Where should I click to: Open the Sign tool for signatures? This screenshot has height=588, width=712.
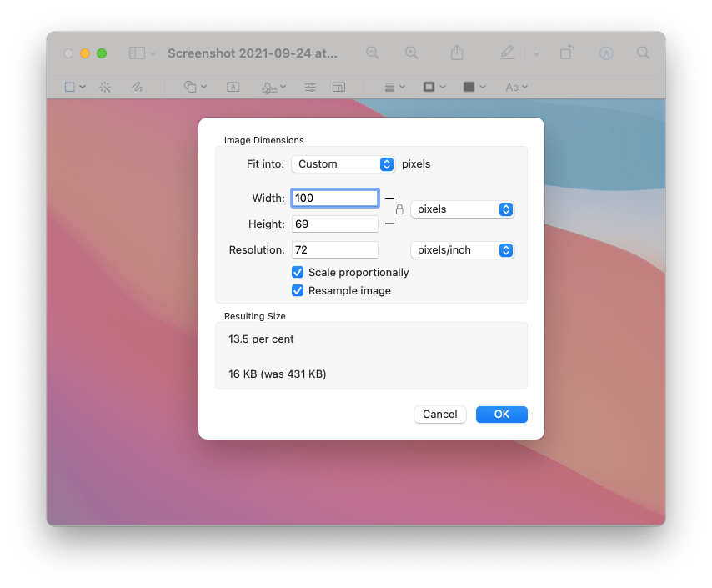[x=268, y=87]
